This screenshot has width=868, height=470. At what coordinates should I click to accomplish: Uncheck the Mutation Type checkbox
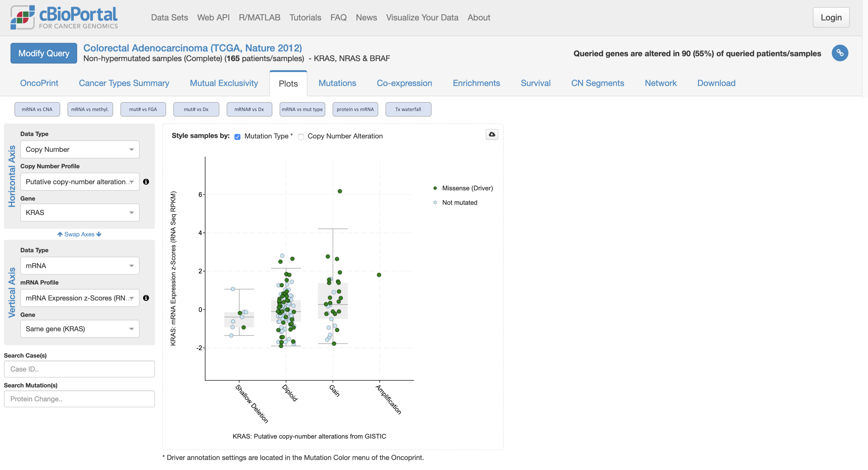[x=238, y=137]
